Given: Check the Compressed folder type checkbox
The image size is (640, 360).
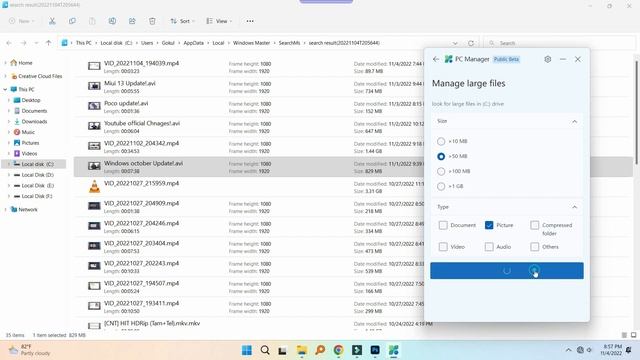Looking at the screenshot, I should (x=535, y=225).
